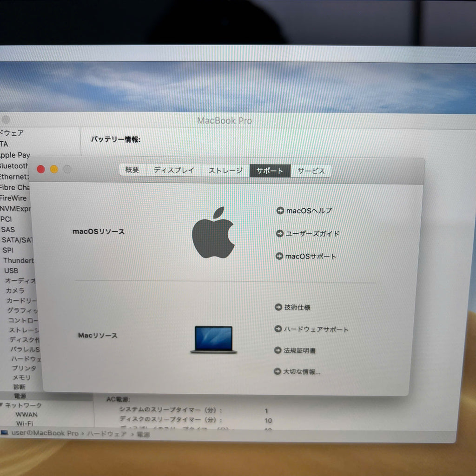
Task: Select 診断 in the sidebar
Action: (20, 387)
